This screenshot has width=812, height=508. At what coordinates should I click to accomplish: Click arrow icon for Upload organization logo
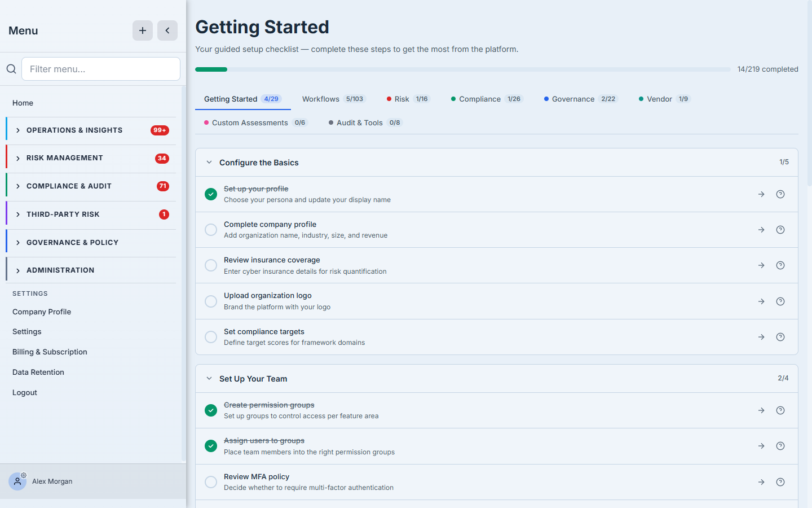[761, 301]
